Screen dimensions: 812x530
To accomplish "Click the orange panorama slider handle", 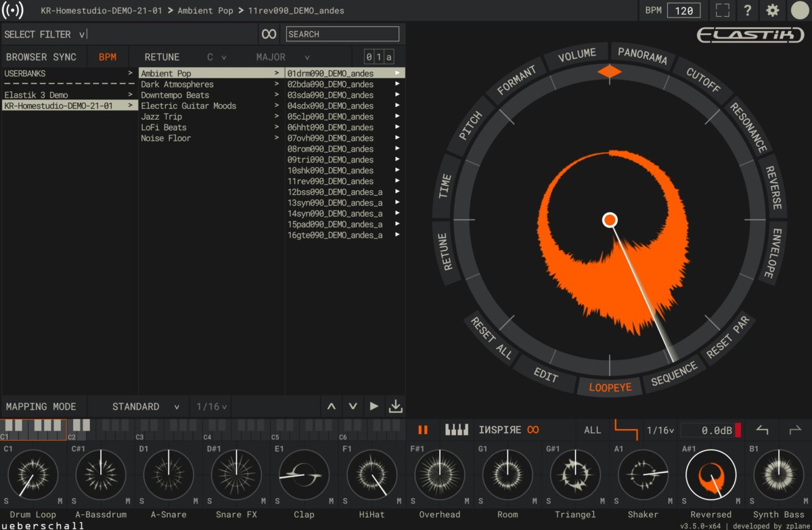I will click(610, 71).
